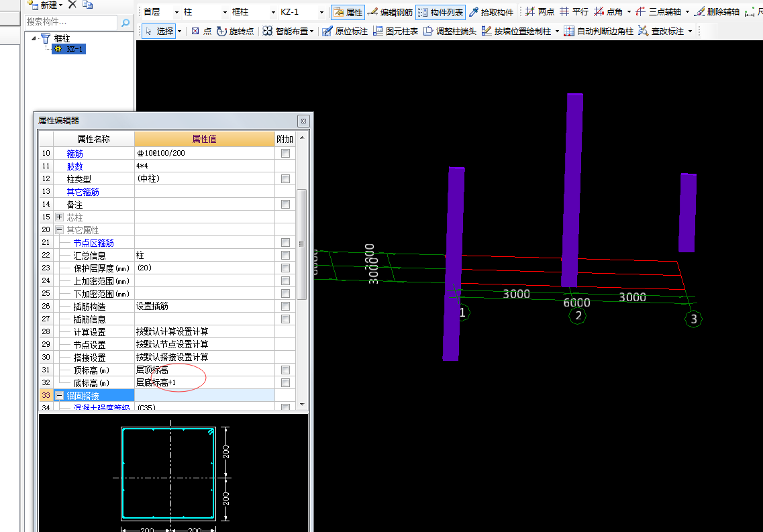Check 附加 box for 箍筋 row
Viewport: 763px width, 532px height.
point(286,153)
